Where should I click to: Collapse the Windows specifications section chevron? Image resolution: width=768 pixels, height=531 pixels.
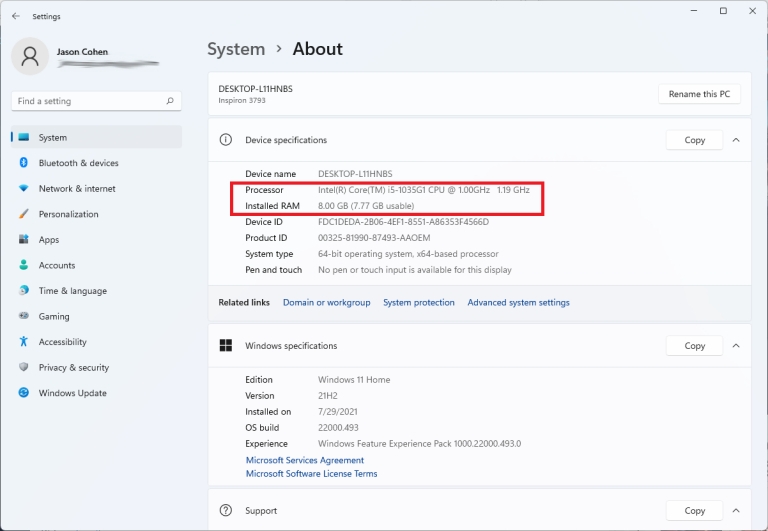click(x=736, y=346)
